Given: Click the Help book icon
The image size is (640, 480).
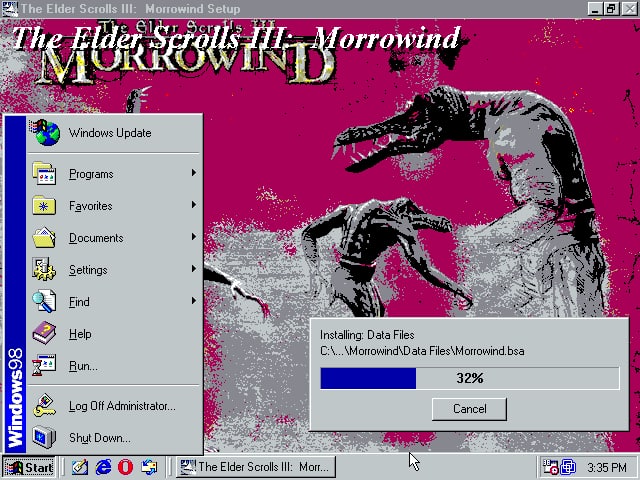Looking at the screenshot, I should [44, 333].
